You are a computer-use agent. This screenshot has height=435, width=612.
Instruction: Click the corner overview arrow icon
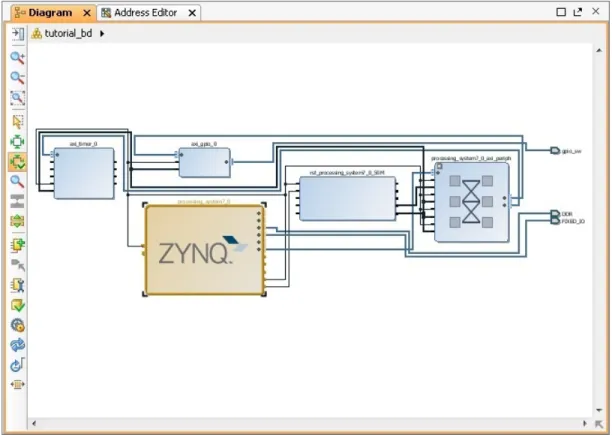(599, 424)
